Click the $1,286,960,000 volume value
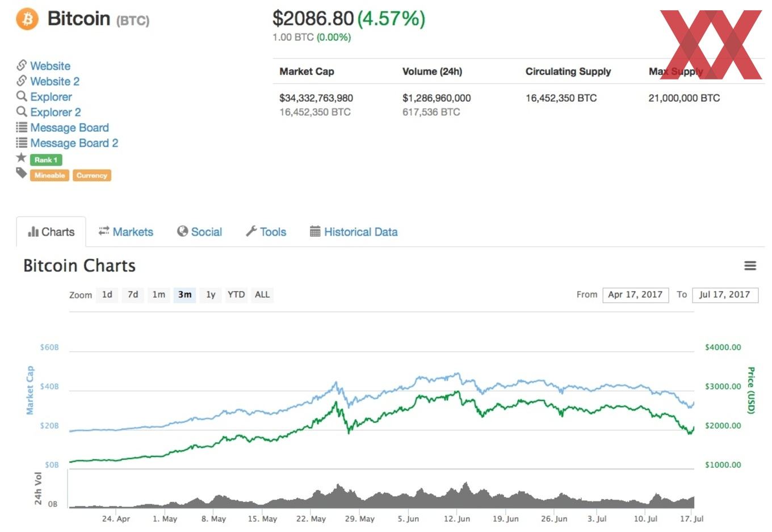Viewport: 772px width, 532px height. point(437,98)
